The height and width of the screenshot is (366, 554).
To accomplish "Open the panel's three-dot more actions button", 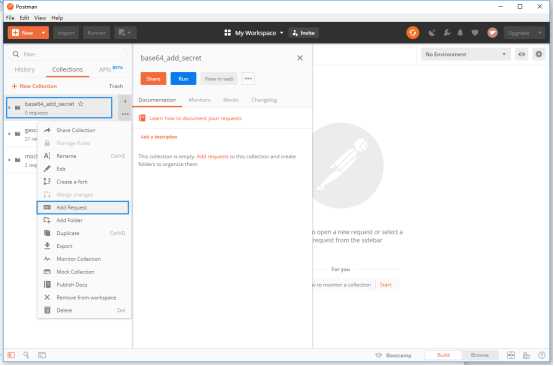I will point(248,78).
